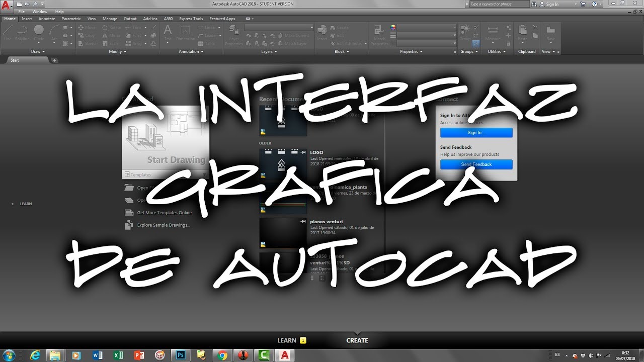Select the Arc tool
This screenshot has height=362, width=644.
(x=54, y=33)
